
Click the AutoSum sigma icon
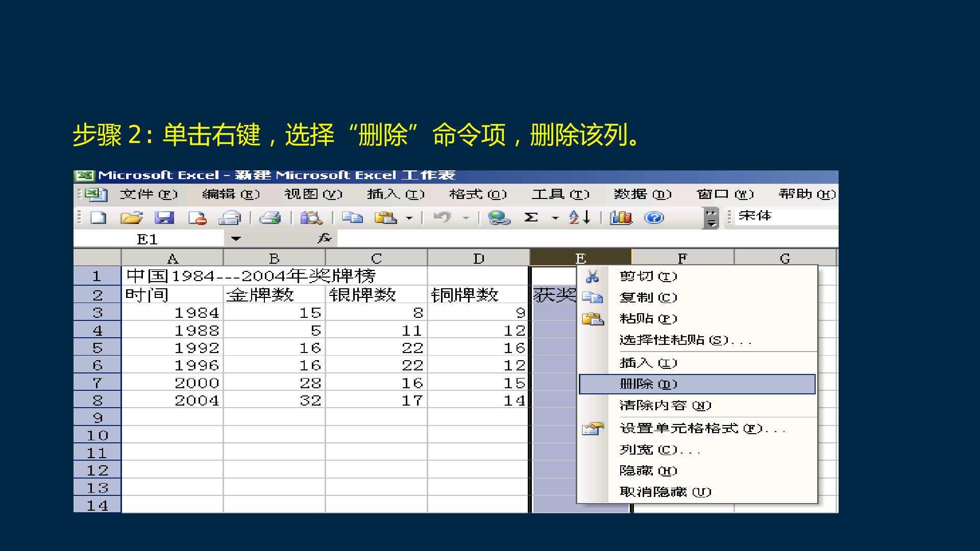point(531,218)
